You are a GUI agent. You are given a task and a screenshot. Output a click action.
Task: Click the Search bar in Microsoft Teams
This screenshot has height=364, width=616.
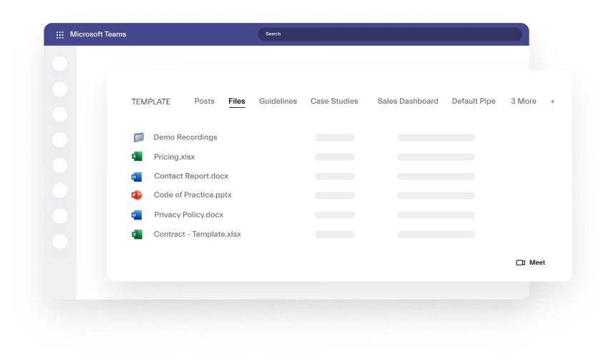[390, 34]
